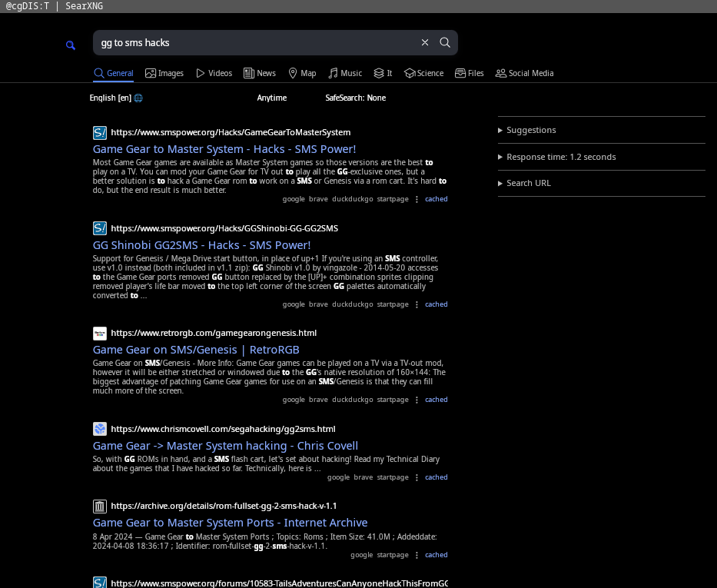Click the smspower.org/Hacks/GGShinobi-GG-GG2SMS URL
The width and height of the screenshot is (717, 588).
pyautogui.click(x=224, y=228)
